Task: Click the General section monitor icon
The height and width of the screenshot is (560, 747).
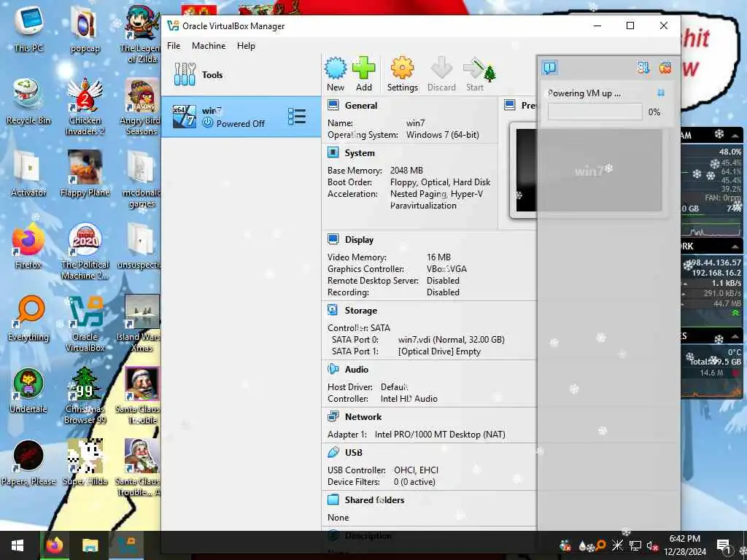Action: [333, 105]
